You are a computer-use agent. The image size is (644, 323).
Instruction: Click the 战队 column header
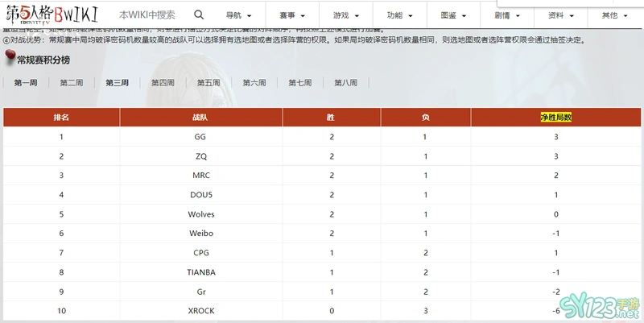[x=200, y=117]
